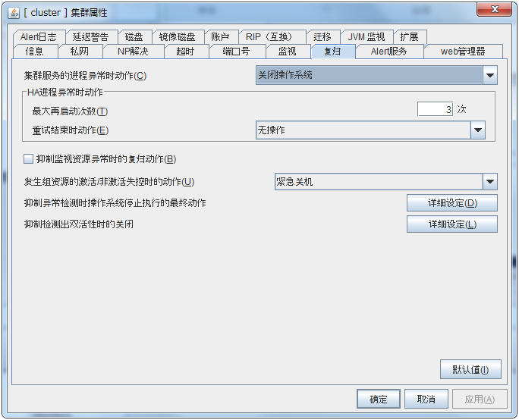This screenshot has height=420, width=519.
Task: Select the 镜像磁盘 tab
Action: 178,36
